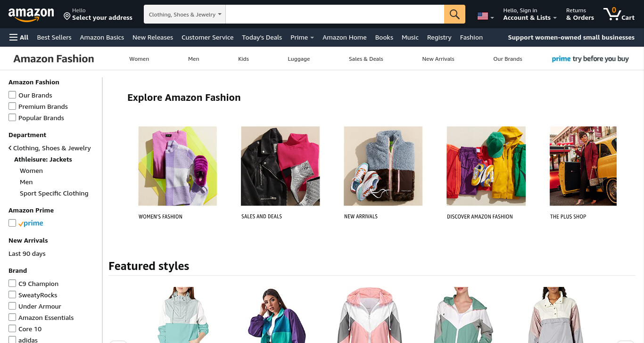Open Today's Deals in nav bar

[262, 37]
